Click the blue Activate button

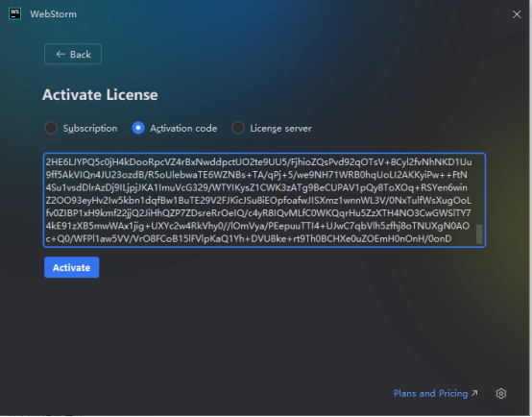click(72, 267)
